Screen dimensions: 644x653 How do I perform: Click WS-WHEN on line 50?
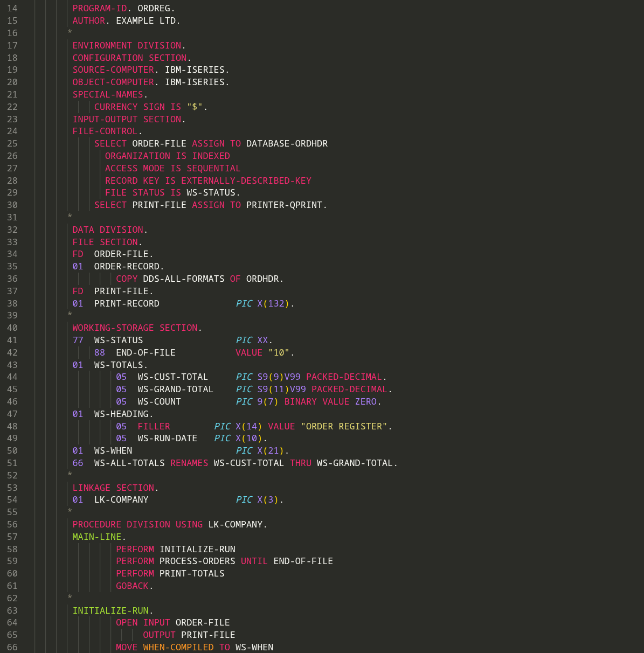(113, 451)
